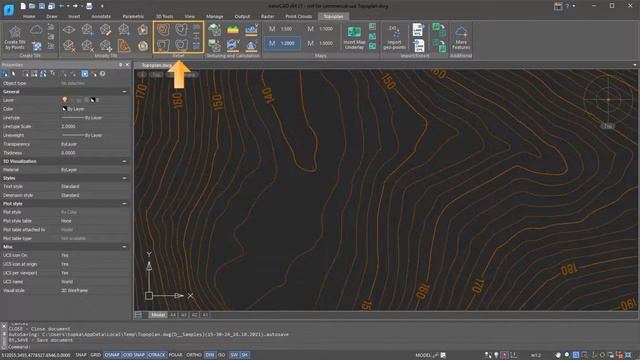Click the lower LandXML file icon
Image resolution: width=640 pixels, height=360 pixels.
click(418, 45)
